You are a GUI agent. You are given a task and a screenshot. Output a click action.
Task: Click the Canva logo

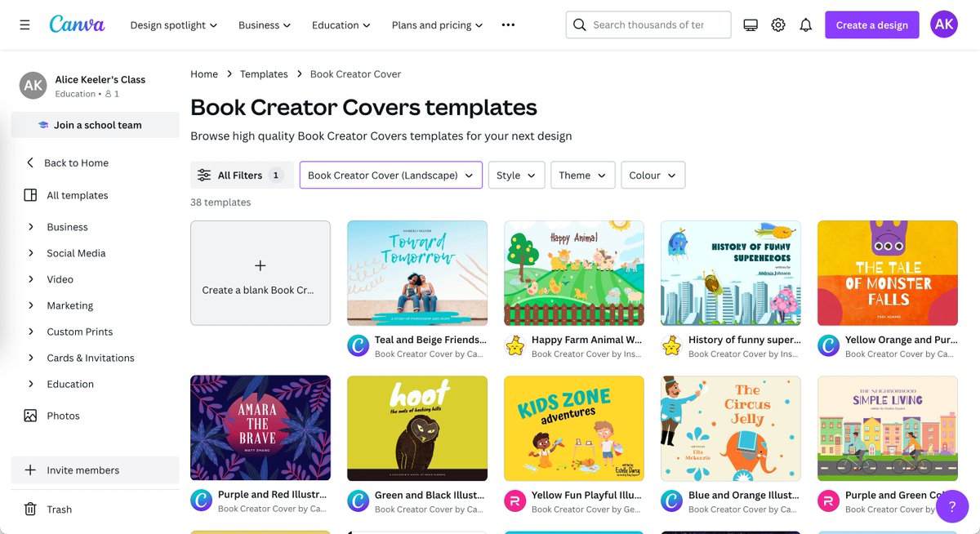(77, 24)
